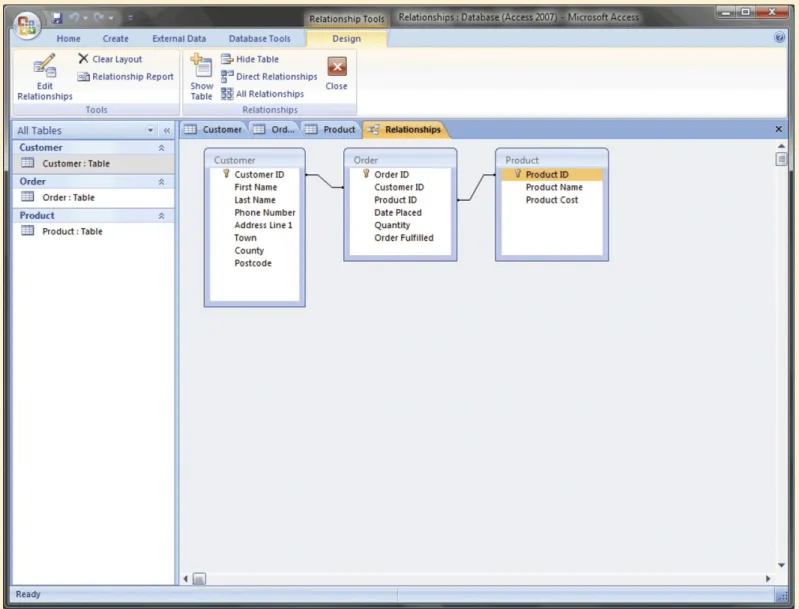Save using Quick Access toolbar icon
799x609 pixels.
[57, 18]
